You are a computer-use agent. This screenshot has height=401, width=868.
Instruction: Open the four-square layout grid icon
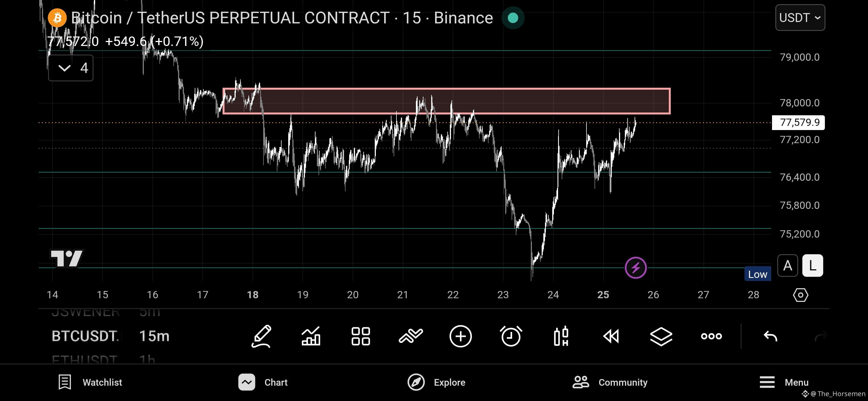click(x=361, y=336)
